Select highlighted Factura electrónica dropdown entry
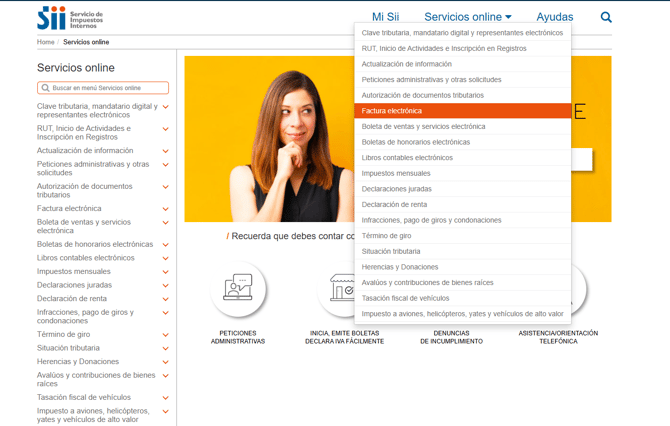 (x=462, y=111)
